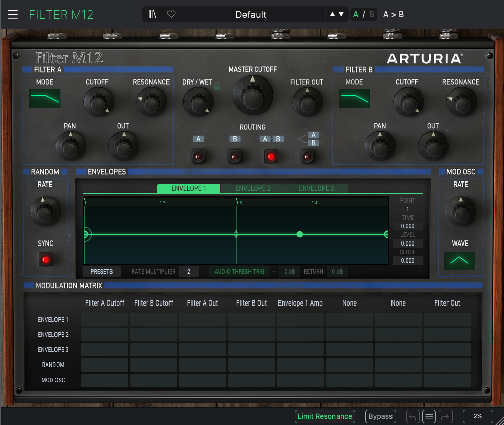Viewport: 504px width, 425px height.
Task: Click the DRY / WET knob
Action: tap(198, 102)
